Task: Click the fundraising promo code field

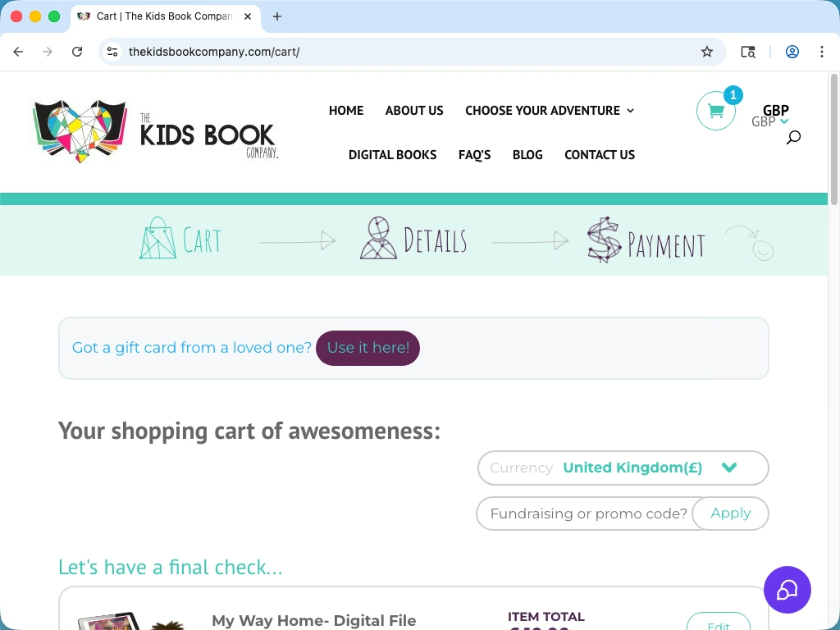Action: [x=587, y=514]
